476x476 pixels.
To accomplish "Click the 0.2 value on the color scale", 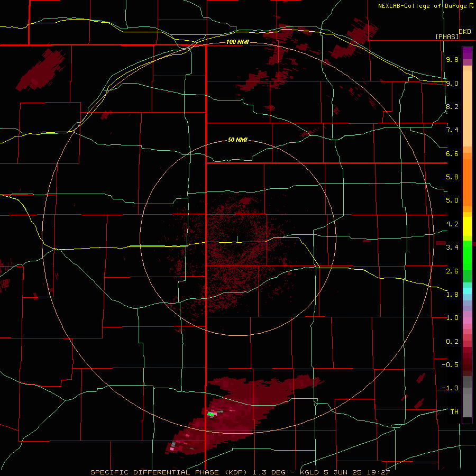I will coord(452,342).
